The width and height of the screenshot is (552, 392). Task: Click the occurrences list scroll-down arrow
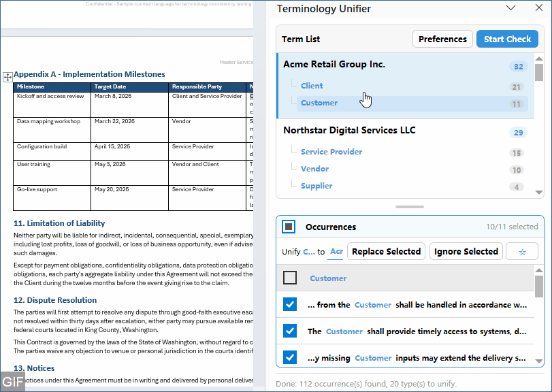click(x=538, y=361)
